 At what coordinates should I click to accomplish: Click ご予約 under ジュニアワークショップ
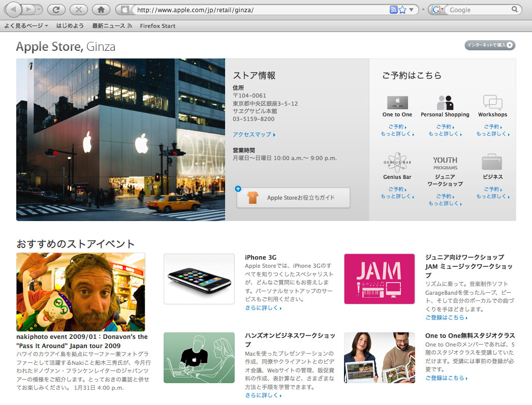coord(445,196)
